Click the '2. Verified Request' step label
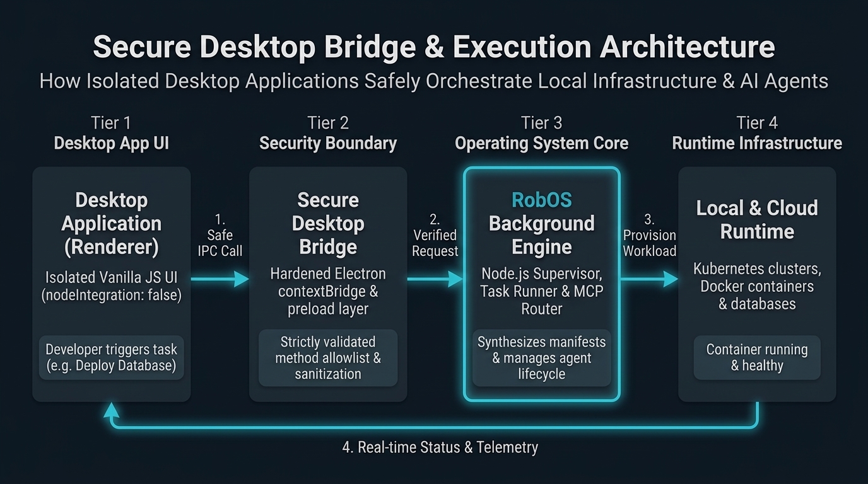The height and width of the screenshot is (484, 868). pos(435,235)
